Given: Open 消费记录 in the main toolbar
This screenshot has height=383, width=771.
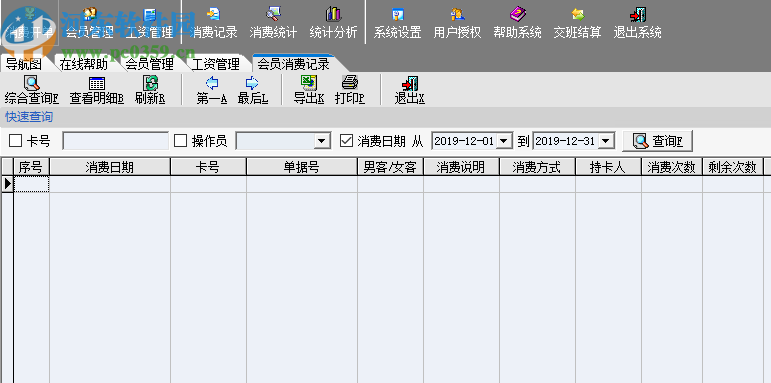Looking at the screenshot, I should coord(213,24).
